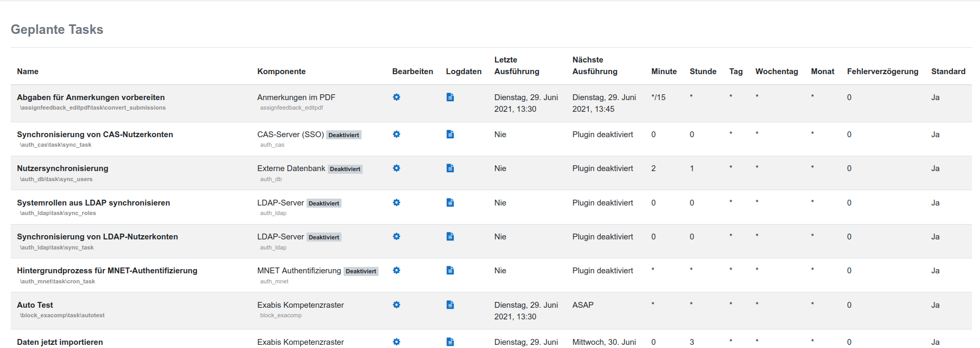Edit the MNET-Authentifizierung background process
Viewport: 980px width, 348px height.
tap(397, 271)
